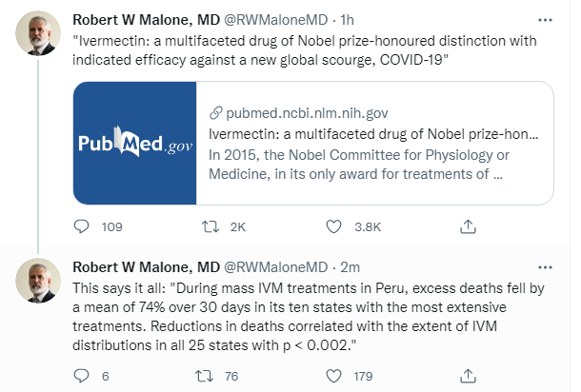The width and height of the screenshot is (581, 392).
Task: Share the second tweet via share icon
Action: pos(468,376)
